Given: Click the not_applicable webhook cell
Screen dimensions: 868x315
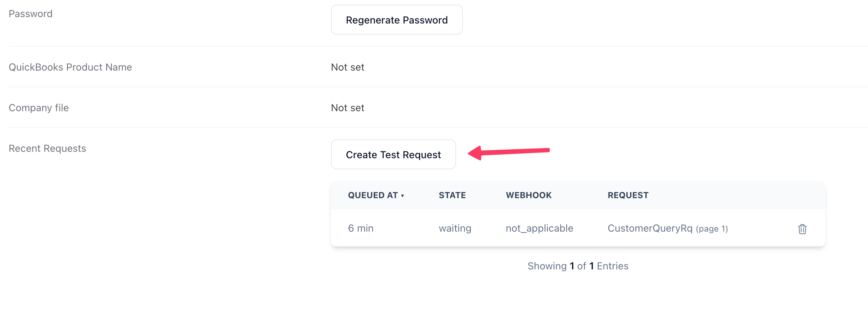Looking at the screenshot, I should (x=539, y=228).
